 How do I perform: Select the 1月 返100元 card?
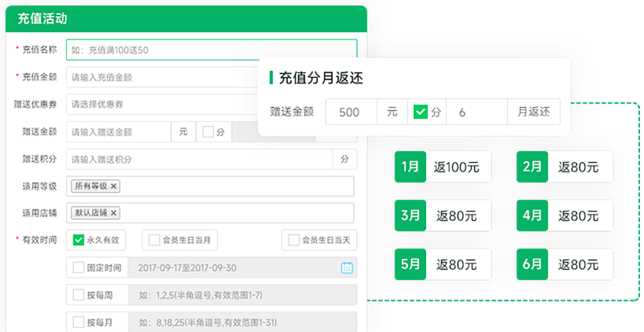[x=443, y=167]
